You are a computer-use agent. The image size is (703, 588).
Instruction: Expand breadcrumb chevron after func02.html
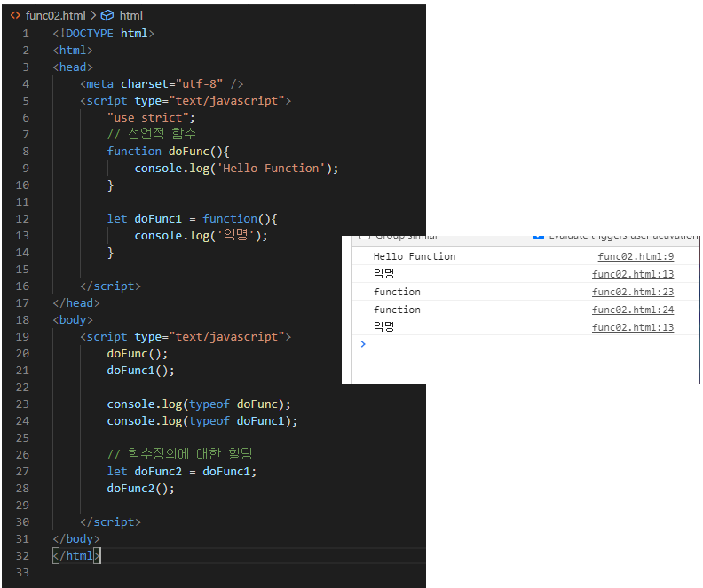click(x=93, y=16)
